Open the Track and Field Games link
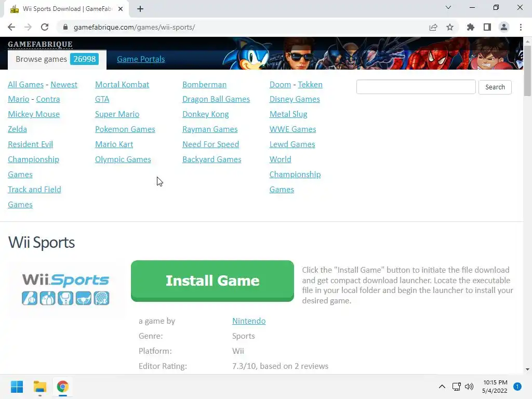The image size is (532, 399). [x=34, y=197]
